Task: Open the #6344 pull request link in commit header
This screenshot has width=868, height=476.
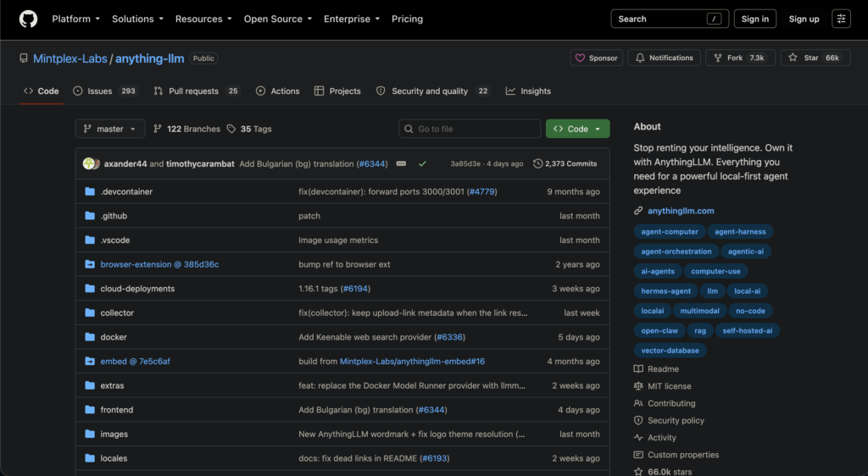Action: [x=372, y=163]
